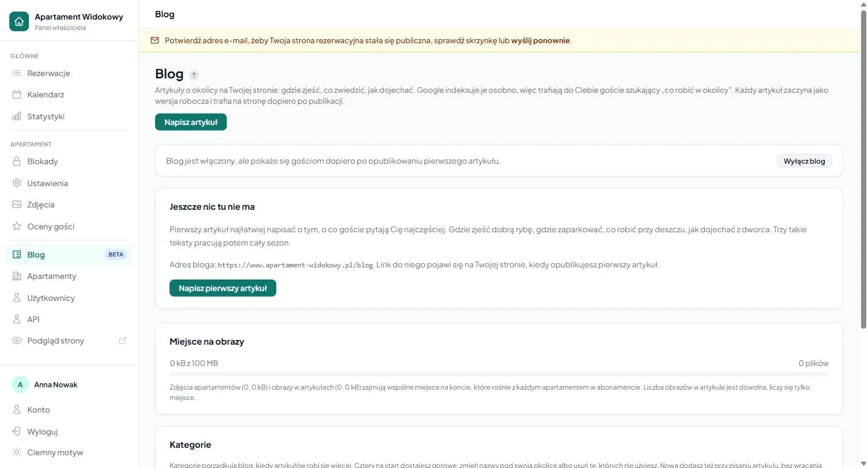Click the Miejsce na obrazy heading
Image resolution: width=868 pixels, height=468 pixels.
pos(207,342)
